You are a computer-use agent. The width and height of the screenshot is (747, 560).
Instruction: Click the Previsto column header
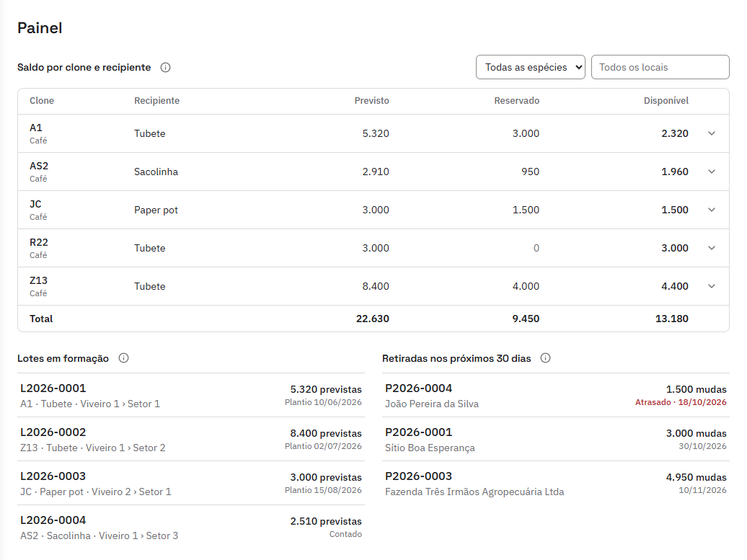click(371, 100)
